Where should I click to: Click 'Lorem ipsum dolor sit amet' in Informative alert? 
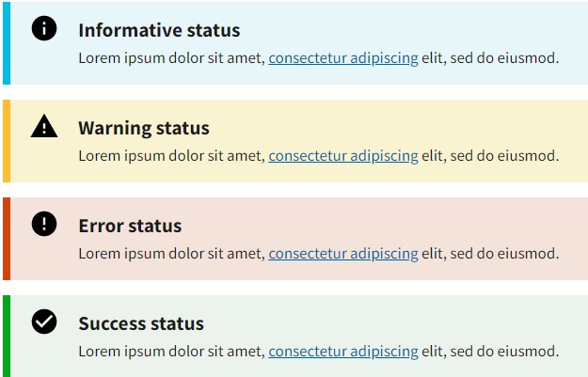172,58
